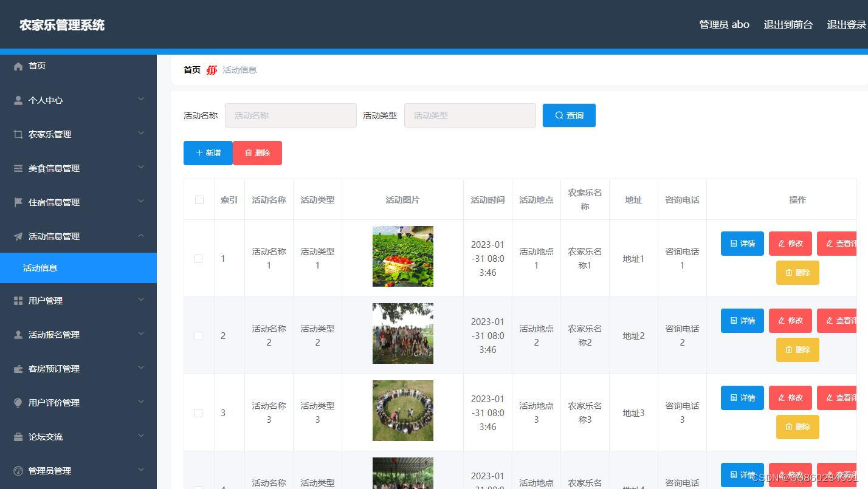The width and height of the screenshot is (868, 489).
Task: Click the 活动时间 column header
Action: click(x=487, y=200)
